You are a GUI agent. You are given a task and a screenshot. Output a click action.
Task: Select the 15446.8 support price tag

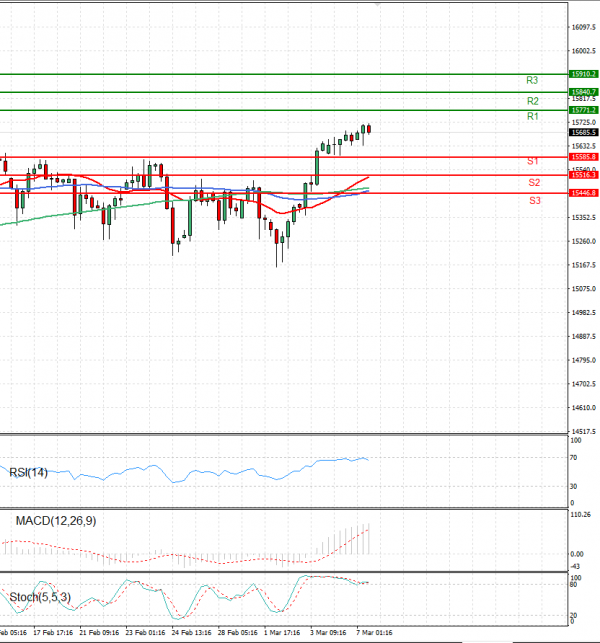tap(584, 193)
